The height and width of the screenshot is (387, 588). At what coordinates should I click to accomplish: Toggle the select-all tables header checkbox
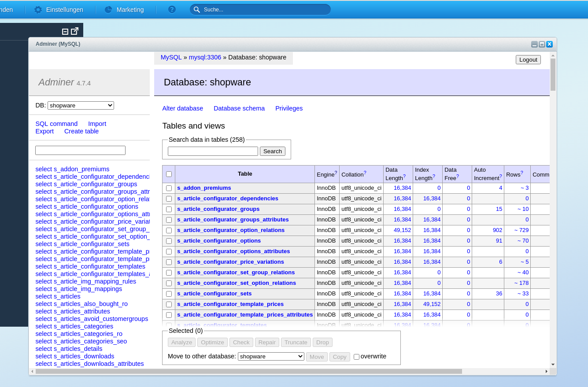coord(169,174)
